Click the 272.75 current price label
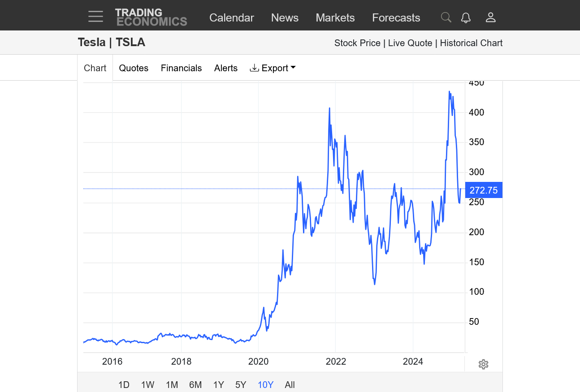The width and height of the screenshot is (580, 392). (484, 190)
